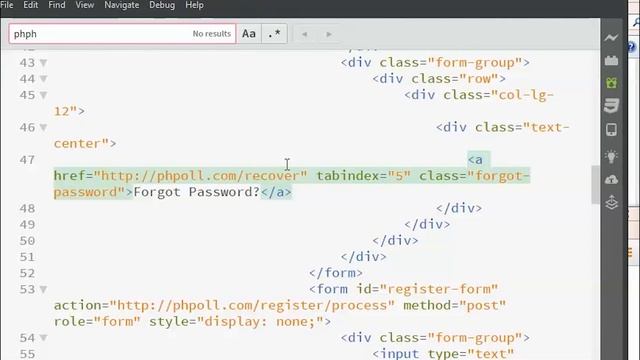Collapse code fold at line 54
This screenshot has width=640, height=360.
click(43, 338)
